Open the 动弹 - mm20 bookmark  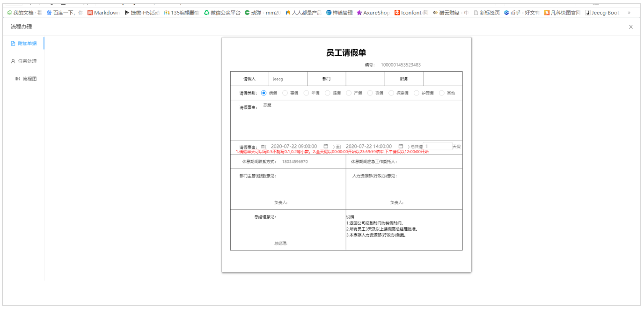point(263,13)
